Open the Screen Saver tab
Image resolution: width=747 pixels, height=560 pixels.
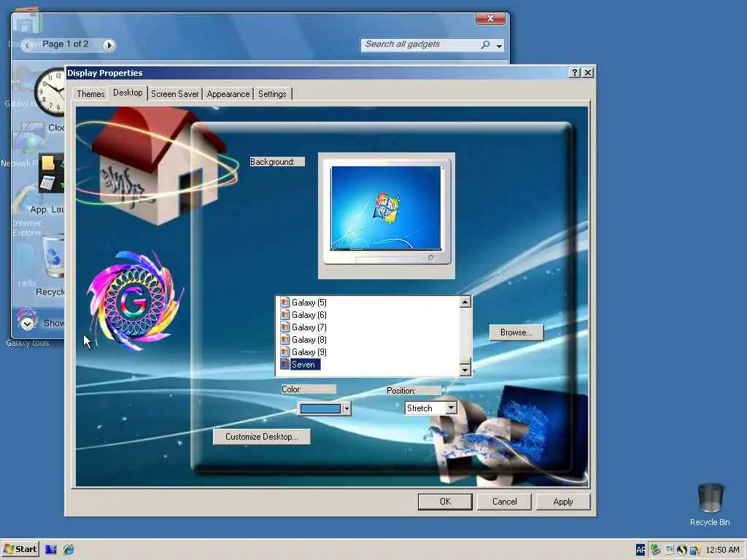[x=175, y=94]
